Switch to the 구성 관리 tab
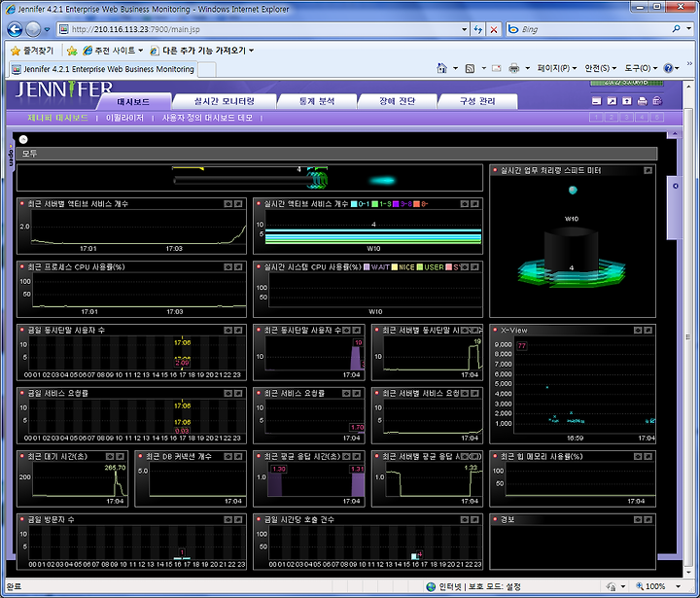The image size is (700, 598). click(x=477, y=101)
